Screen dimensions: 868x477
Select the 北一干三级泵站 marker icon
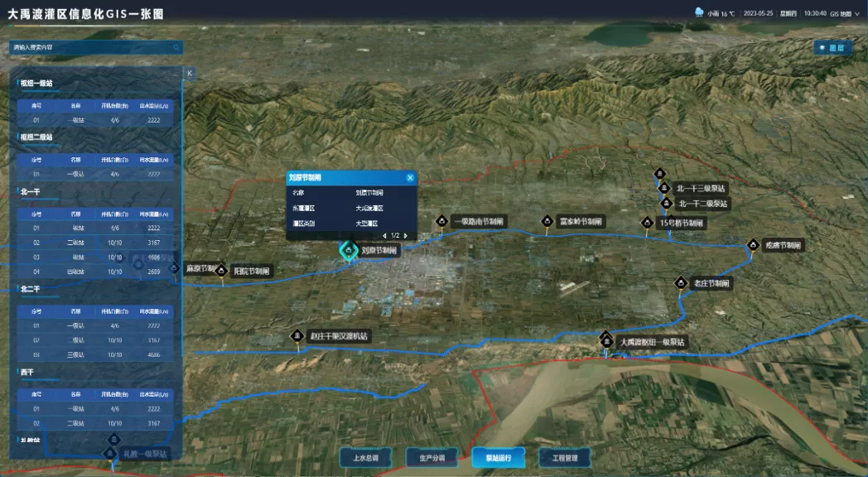coord(663,188)
